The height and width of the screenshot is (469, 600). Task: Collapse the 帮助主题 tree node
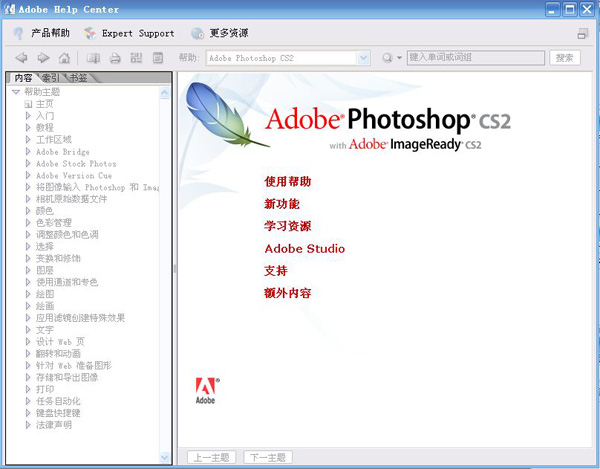(x=16, y=92)
